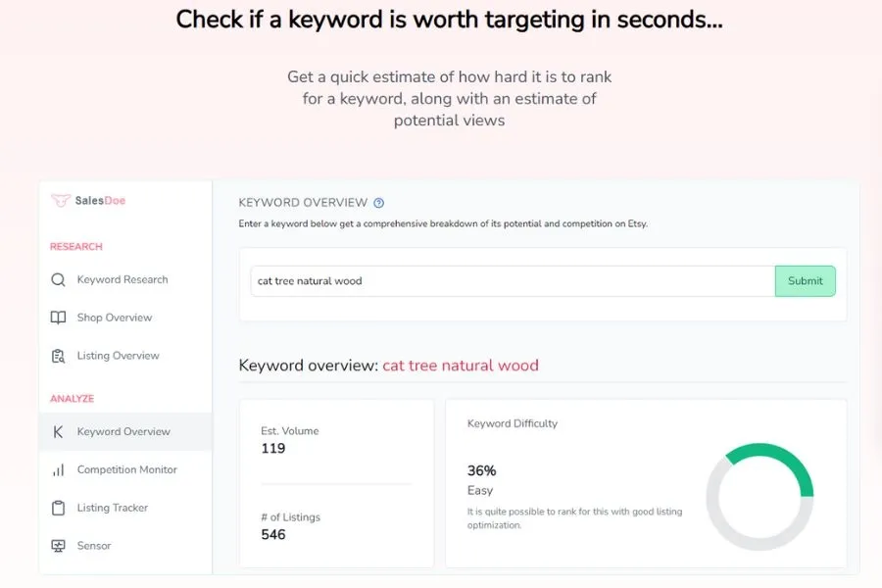The image size is (882, 588).
Task: Open Listing Tracker from sidebar
Action: click(113, 508)
